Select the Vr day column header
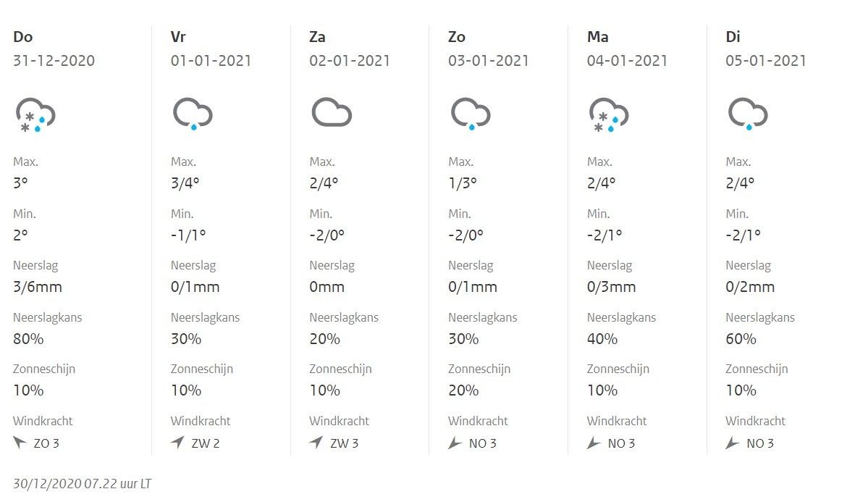868x502 pixels. 179,37
